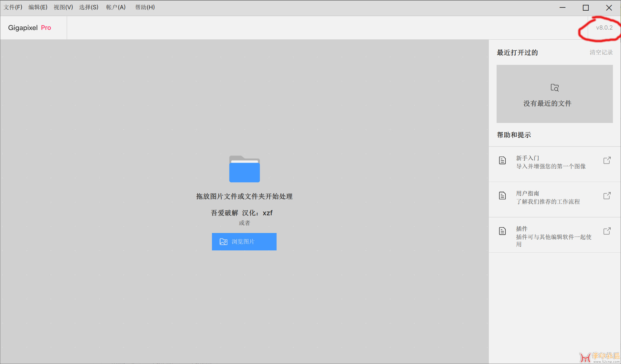This screenshot has width=621, height=364.
Task: Click the 插件 document icon
Action: (x=502, y=231)
